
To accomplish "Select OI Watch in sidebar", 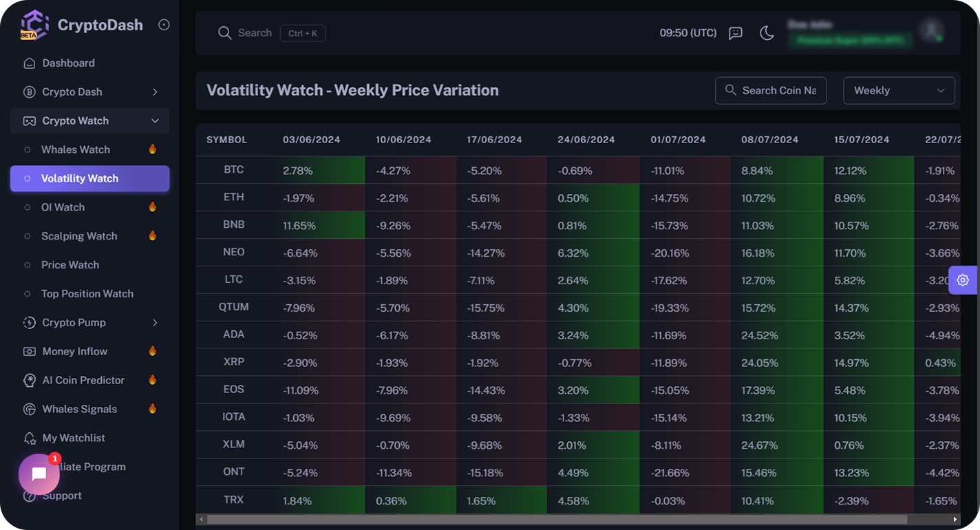I will point(89,207).
